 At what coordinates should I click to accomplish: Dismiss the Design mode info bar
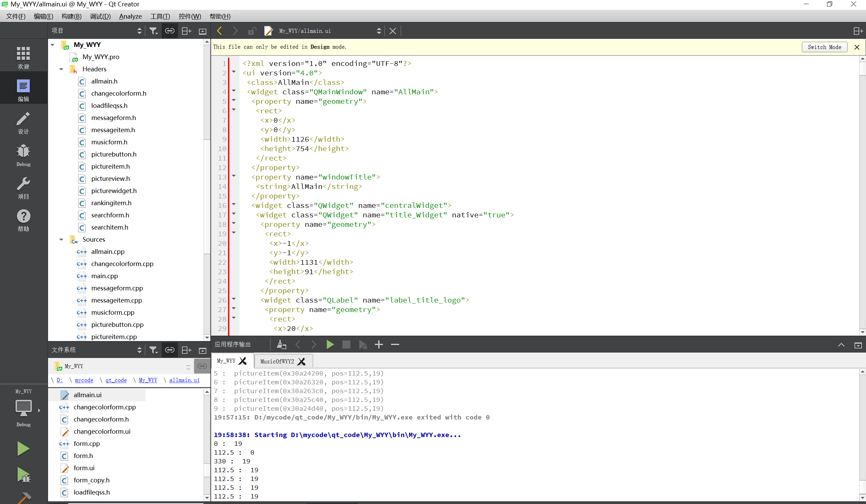coord(857,47)
